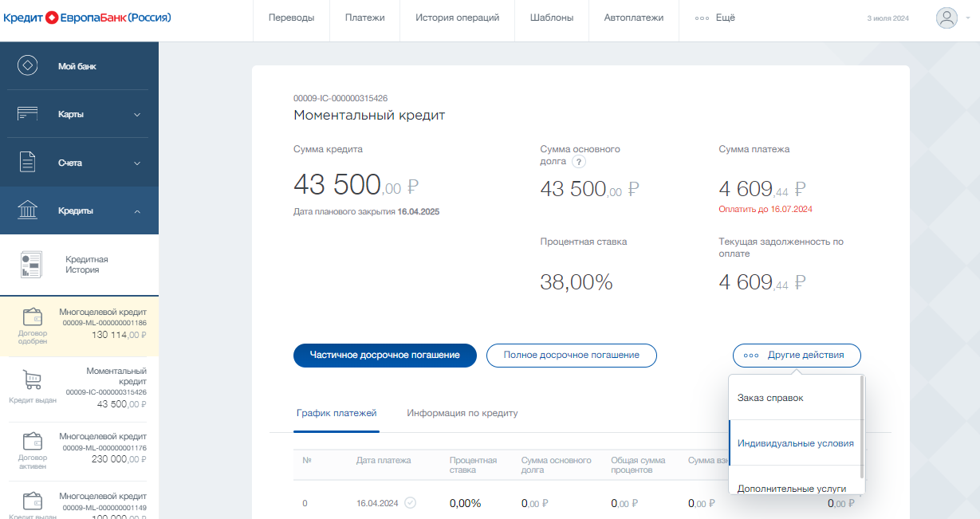Click the user profile avatar icon
Viewport: 980px width, 519px height.
click(947, 18)
